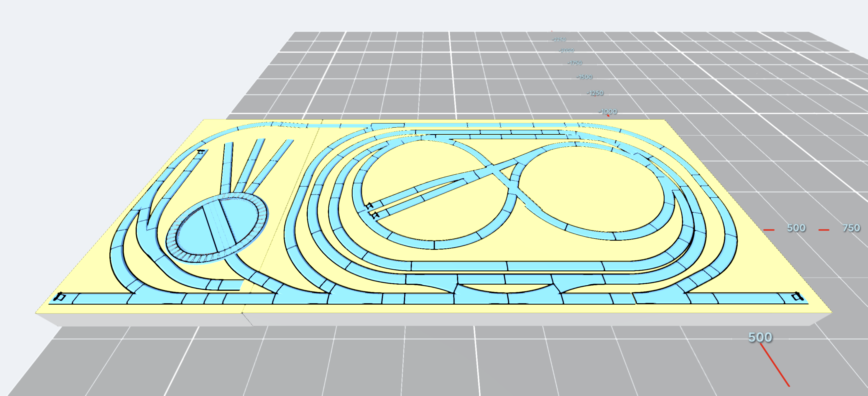Viewport: 868px width, 396px height.
Task: Click the -1500 axis label
Action: coord(584,77)
